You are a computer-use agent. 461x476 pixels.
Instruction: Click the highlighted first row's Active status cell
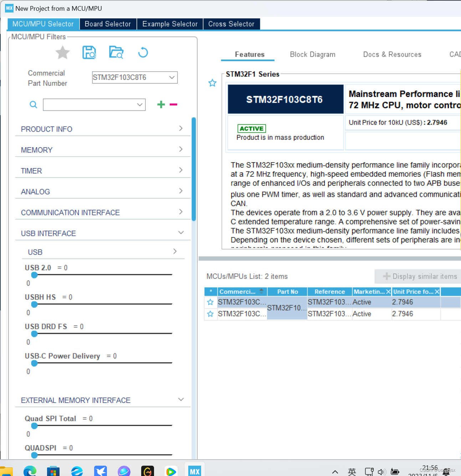(x=372, y=302)
